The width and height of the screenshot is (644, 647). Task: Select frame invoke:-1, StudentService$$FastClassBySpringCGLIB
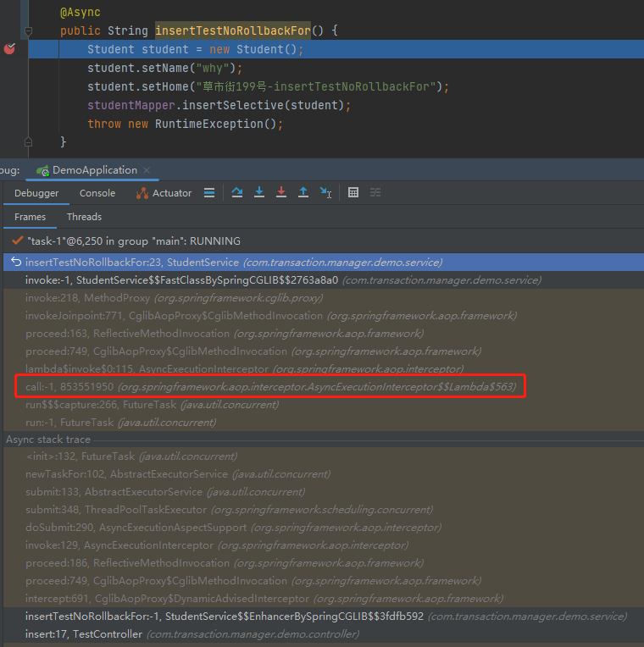pyautogui.click(x=324, y=280)
